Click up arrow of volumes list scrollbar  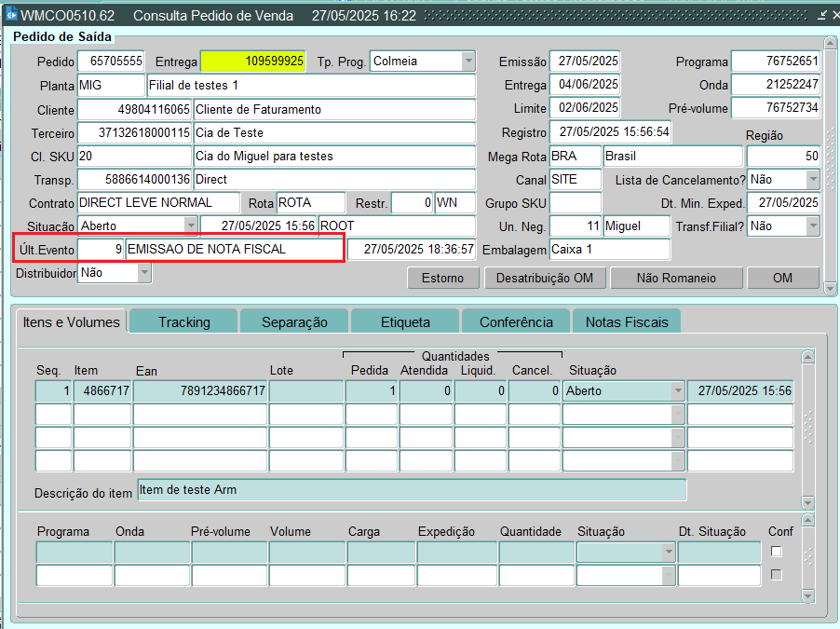pos(807,520)
